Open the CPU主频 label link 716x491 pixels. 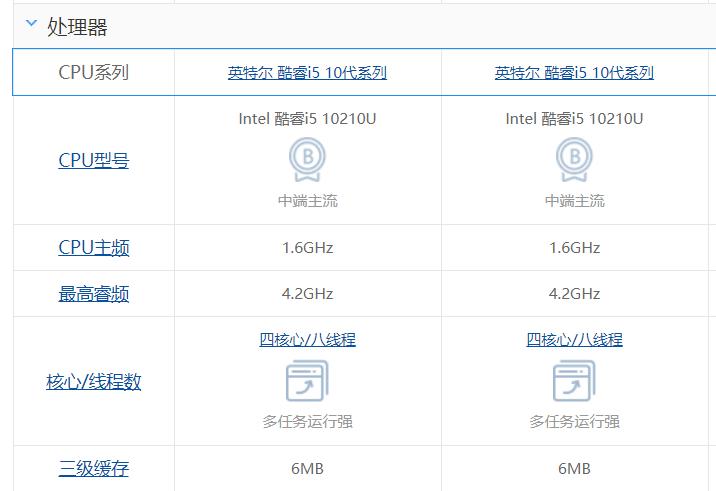point(94,248)
